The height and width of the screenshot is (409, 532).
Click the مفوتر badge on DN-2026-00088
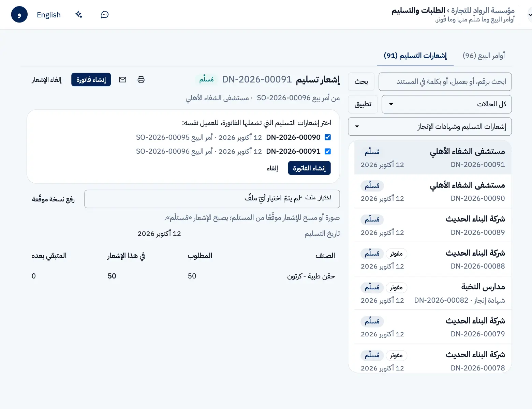coord(396,254)
